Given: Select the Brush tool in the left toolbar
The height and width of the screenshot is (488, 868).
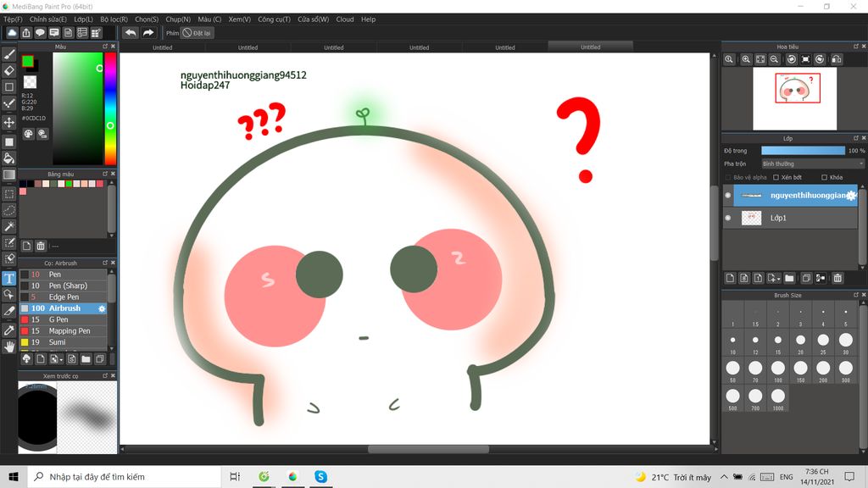Looking at the screenshot, I should coord(8,54).
